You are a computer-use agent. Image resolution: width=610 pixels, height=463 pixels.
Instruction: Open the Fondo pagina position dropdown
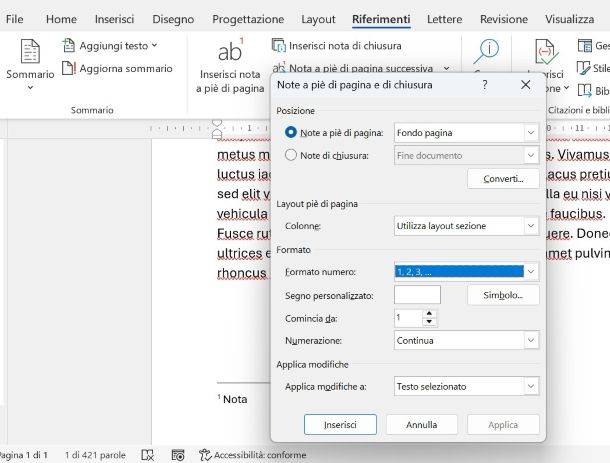coord(531,132)
